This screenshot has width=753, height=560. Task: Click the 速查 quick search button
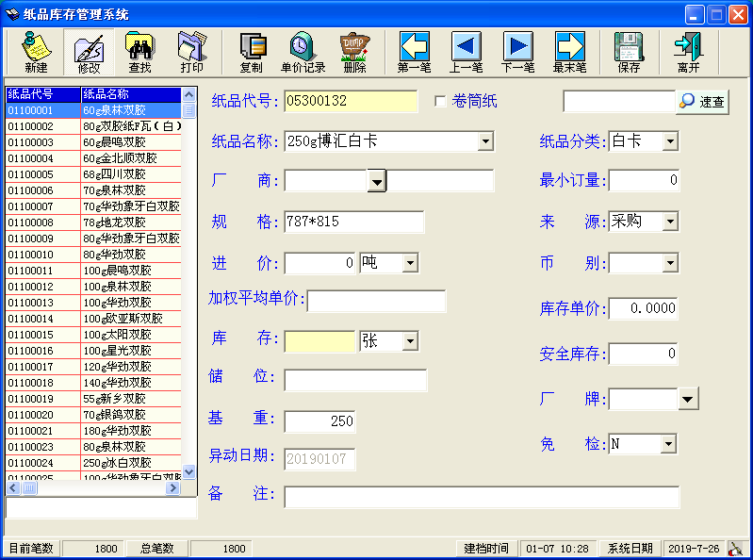702,102
